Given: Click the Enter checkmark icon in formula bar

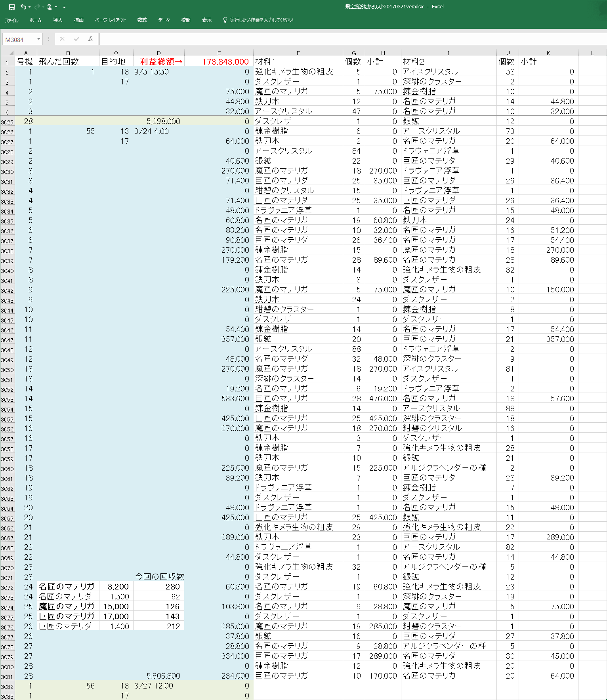Looking at the screenshot, I should click(76, 39).
